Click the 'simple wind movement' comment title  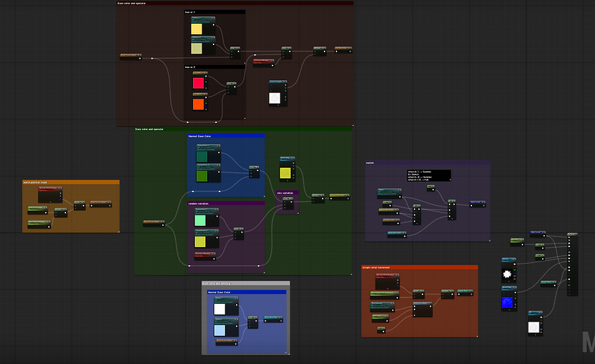[x=376, y=268]
